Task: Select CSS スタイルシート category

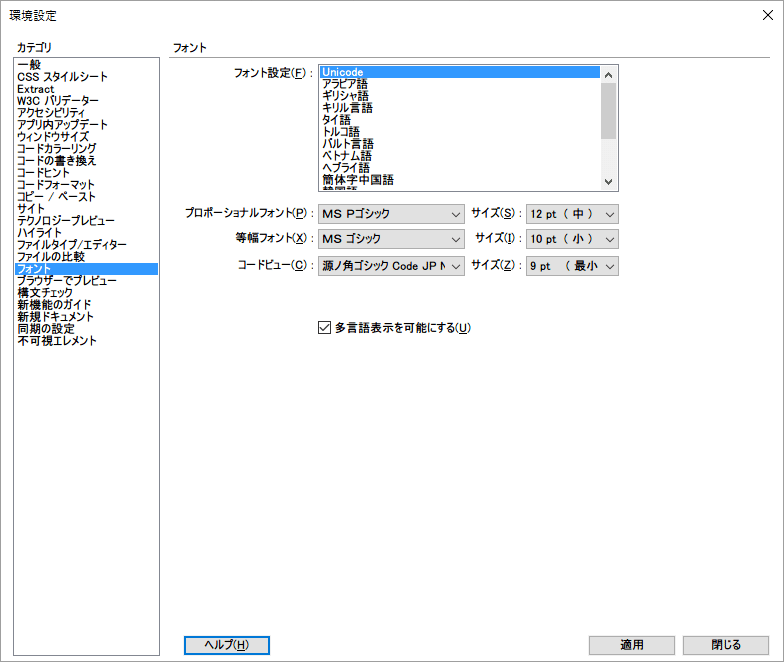Action: click(86, 76)
